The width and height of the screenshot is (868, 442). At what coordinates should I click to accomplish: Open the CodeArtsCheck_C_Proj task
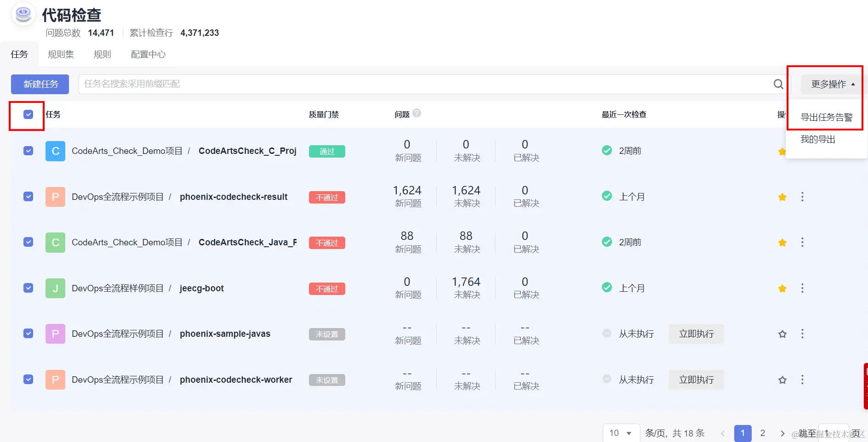247,151
